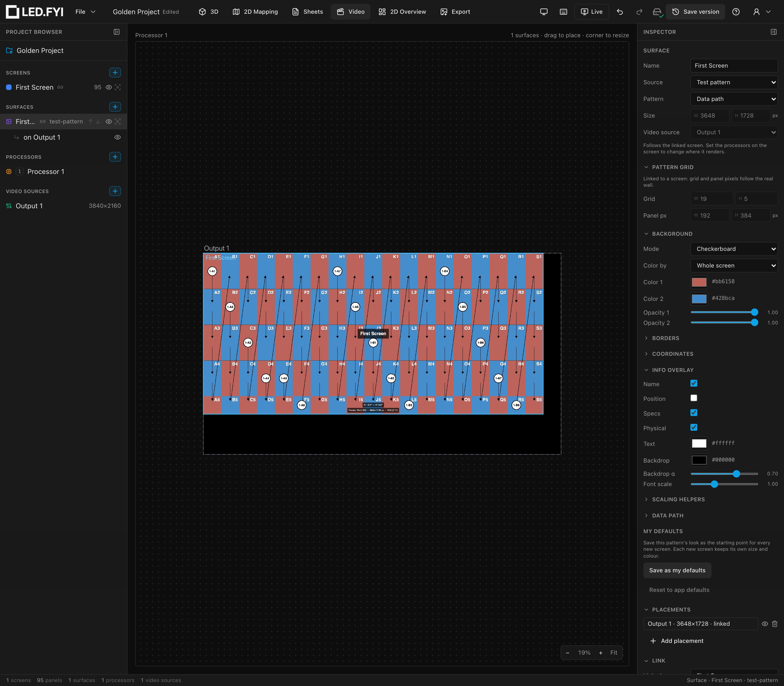
Task: Enable the Position info overlay checkbox
Action: tap(694, 398)
